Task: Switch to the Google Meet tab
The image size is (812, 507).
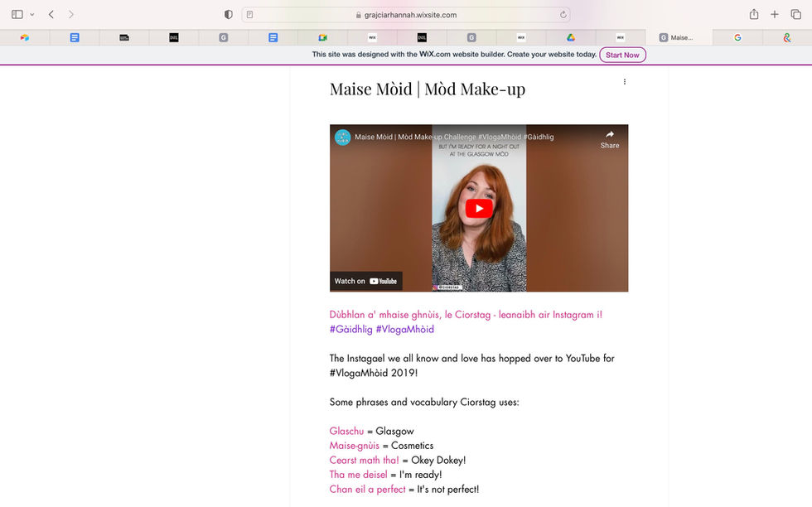Action: [322, 37]
